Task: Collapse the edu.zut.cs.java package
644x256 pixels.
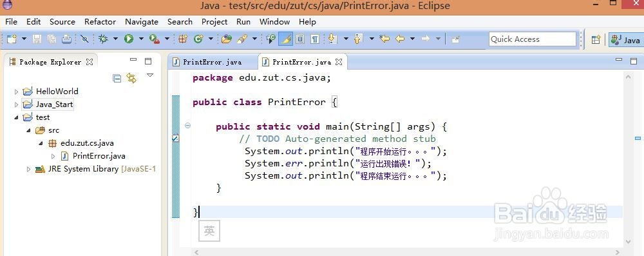Action: point(41,143)
